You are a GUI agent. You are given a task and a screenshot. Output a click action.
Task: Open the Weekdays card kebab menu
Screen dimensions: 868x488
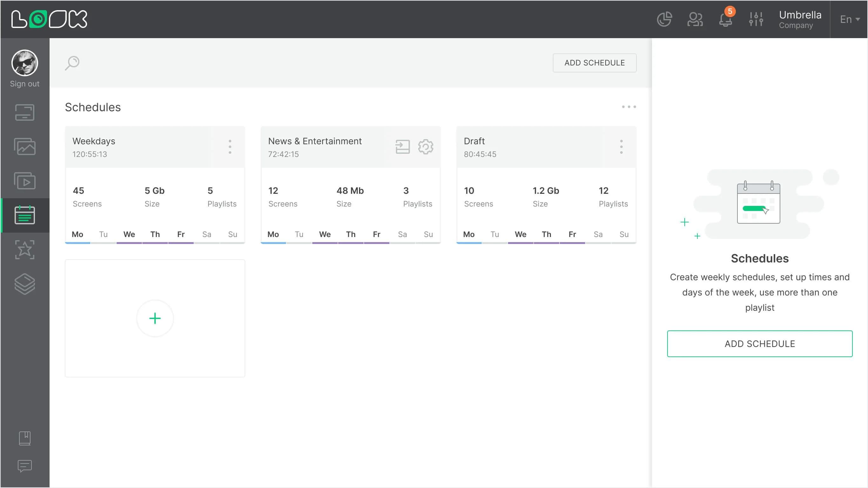click(x=230, y=147)
